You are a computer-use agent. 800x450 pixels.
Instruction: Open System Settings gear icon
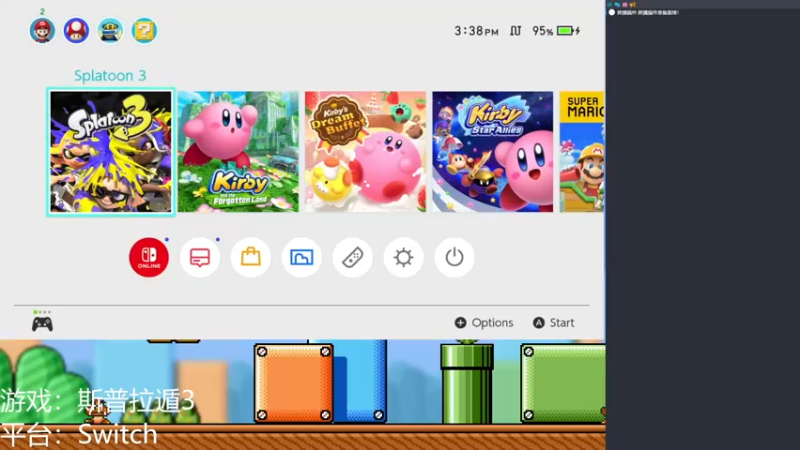coord(404,257)
